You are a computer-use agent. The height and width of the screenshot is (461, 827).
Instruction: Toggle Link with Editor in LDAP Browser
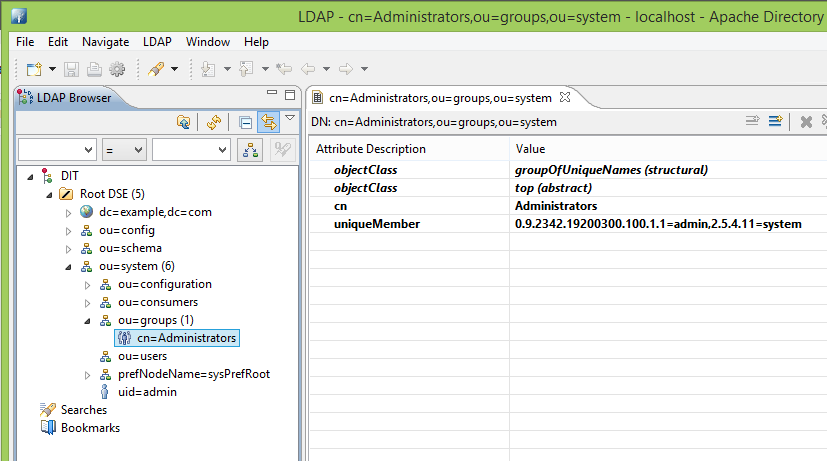pos(268,122)
